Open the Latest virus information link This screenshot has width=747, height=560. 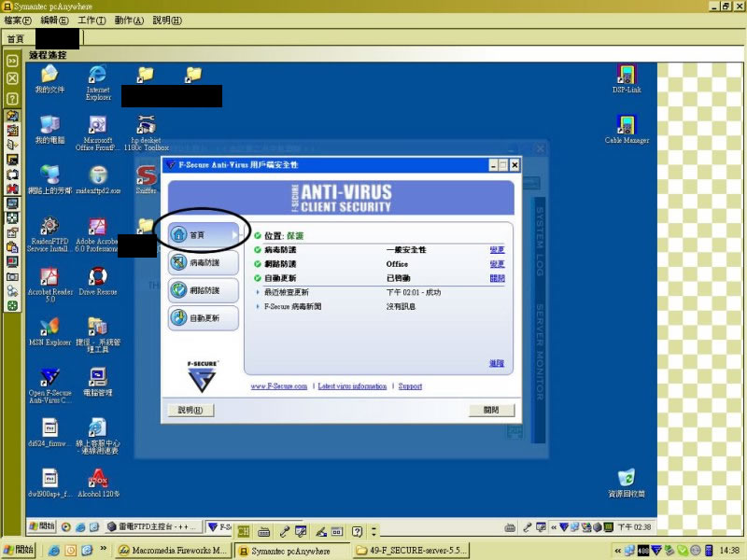click(x=352, y=386)
